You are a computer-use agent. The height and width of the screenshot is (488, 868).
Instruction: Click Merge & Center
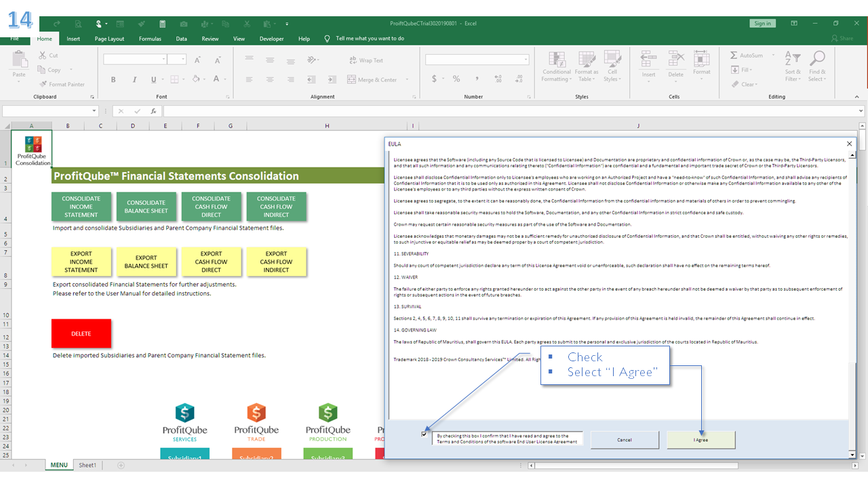pos(372,79)
